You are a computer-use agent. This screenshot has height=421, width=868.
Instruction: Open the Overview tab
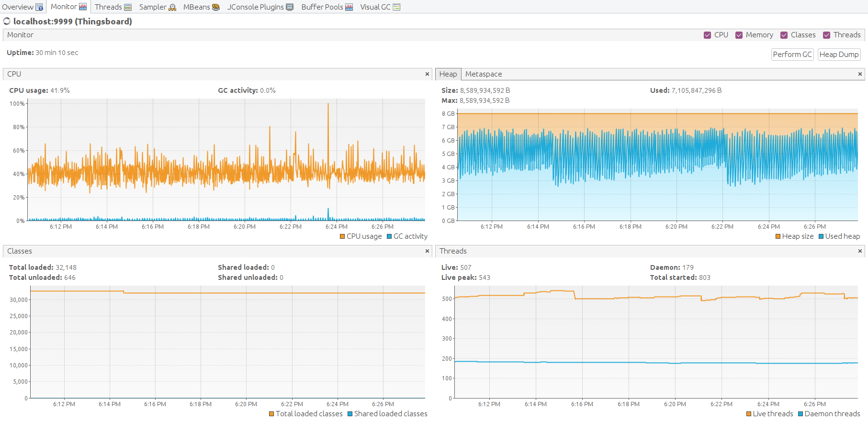22,7
